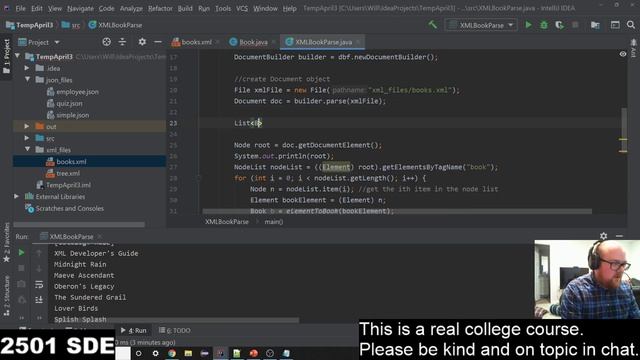
Task: Run with coverage icon in toolbar
Action: pos(560,25)
